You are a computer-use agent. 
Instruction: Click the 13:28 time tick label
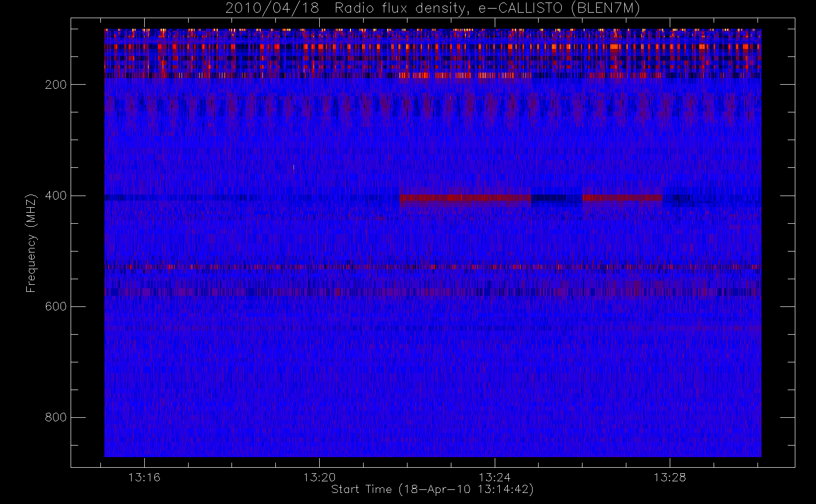[x=670, y=477]
